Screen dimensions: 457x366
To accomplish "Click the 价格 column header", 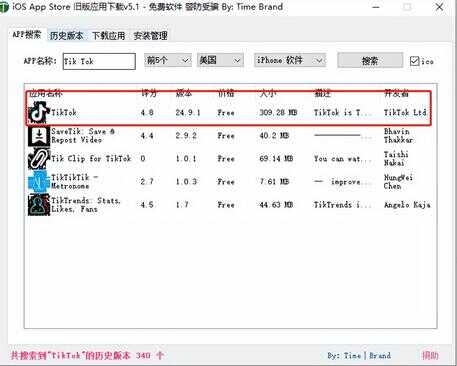I will click(226, 93).
